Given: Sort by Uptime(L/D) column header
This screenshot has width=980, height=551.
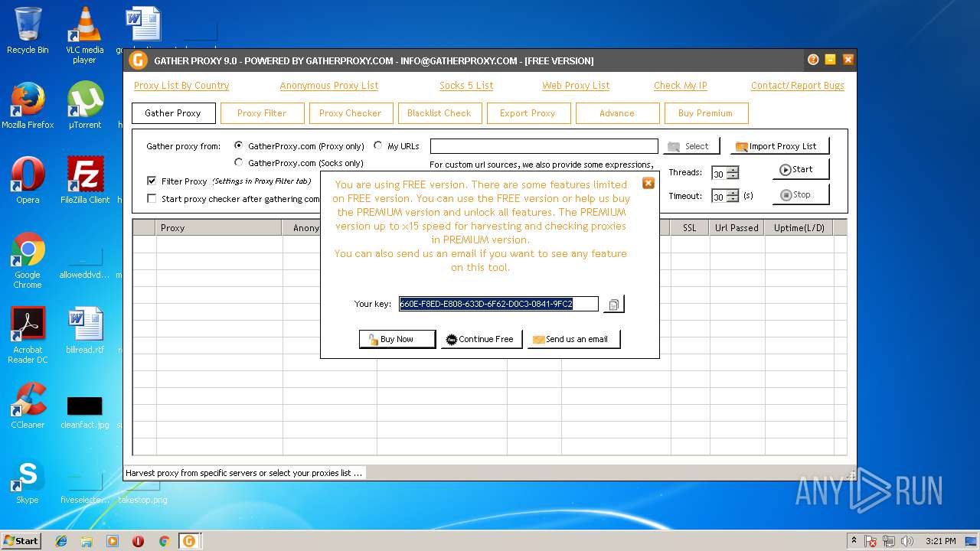Looking at the screenshot, I should point(799,228).
